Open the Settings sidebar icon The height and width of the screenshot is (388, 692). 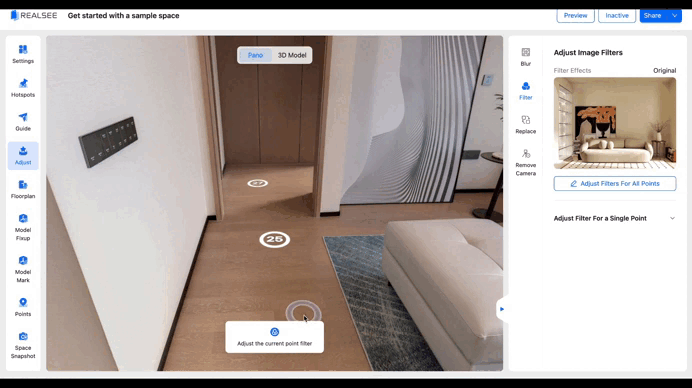[23, 54]
